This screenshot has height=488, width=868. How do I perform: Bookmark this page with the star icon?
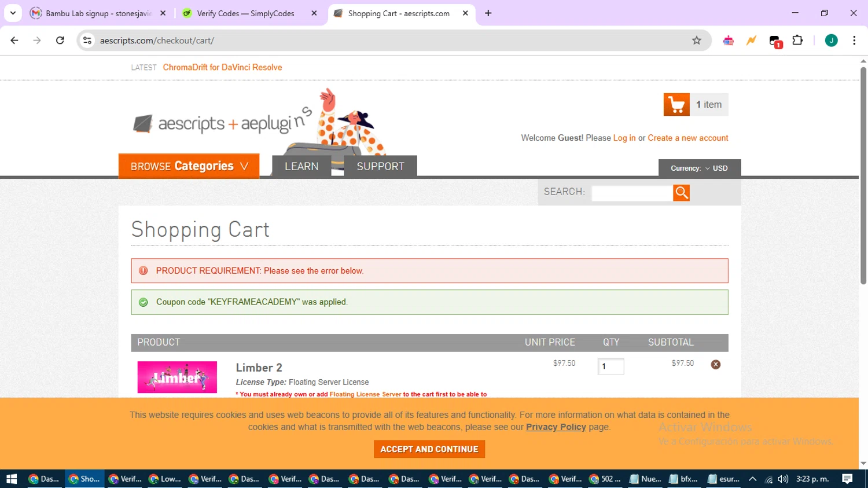coord(697,41)
